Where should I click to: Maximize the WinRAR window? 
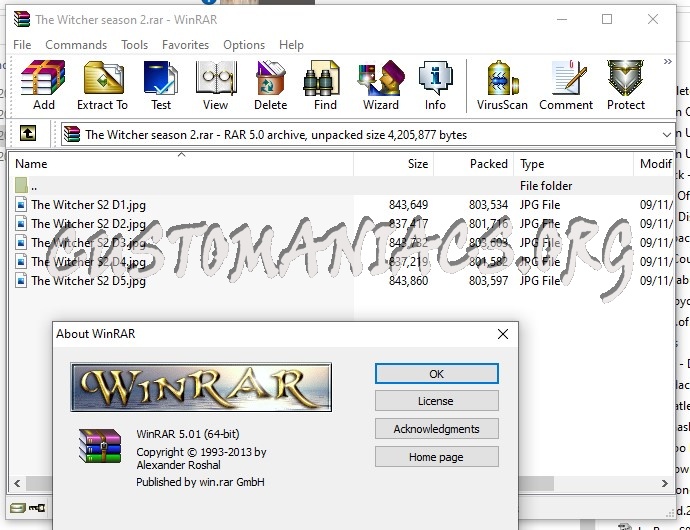tap(607, 19)
